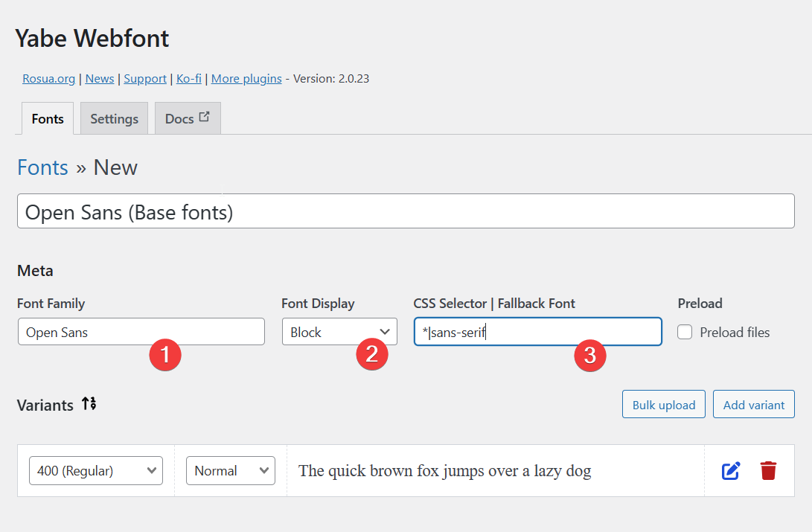Click the Variants section heading
The image size is (812, 532).
click(45, 406)
